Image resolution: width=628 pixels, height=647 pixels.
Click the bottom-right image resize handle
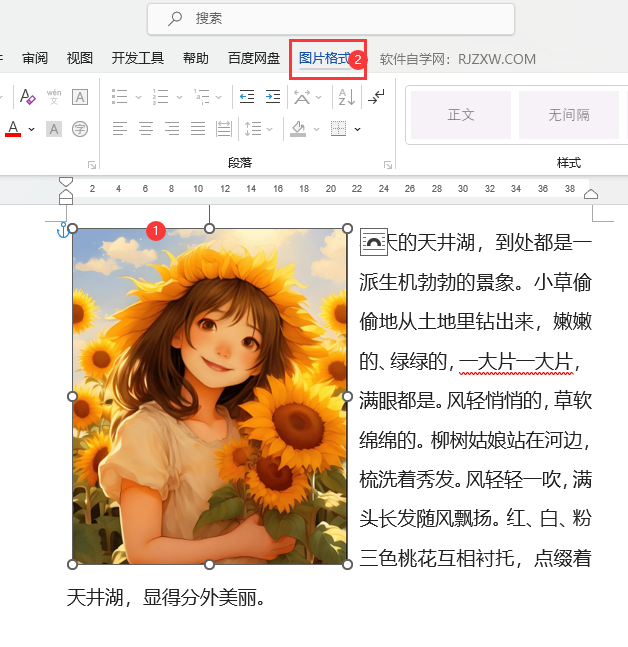(x=347, y=564)
